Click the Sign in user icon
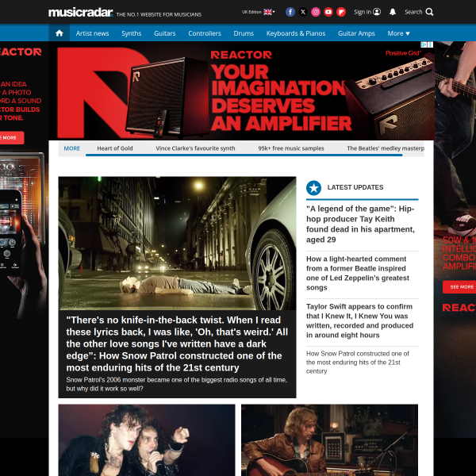 pos(377,12)
